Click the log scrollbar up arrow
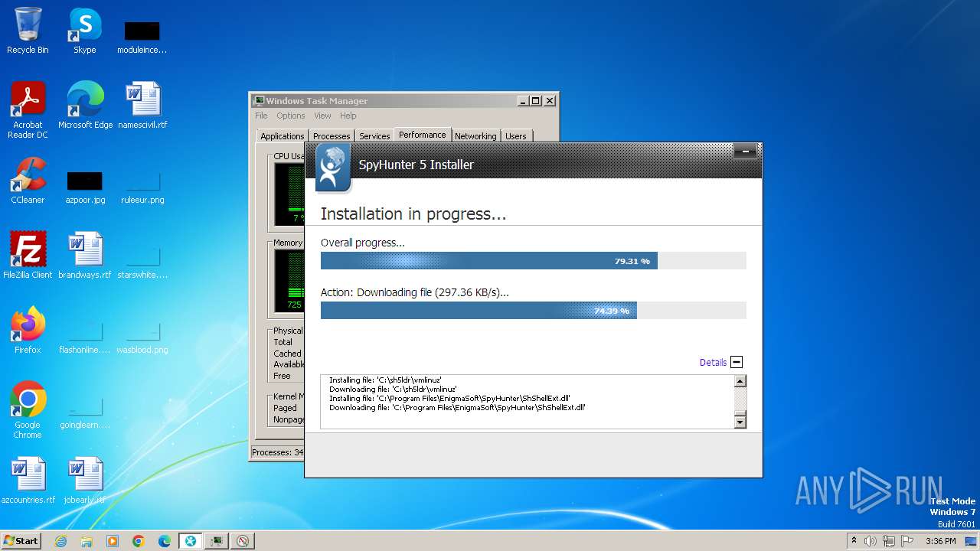Screen dimensions: 980x551 coord(740,381)
